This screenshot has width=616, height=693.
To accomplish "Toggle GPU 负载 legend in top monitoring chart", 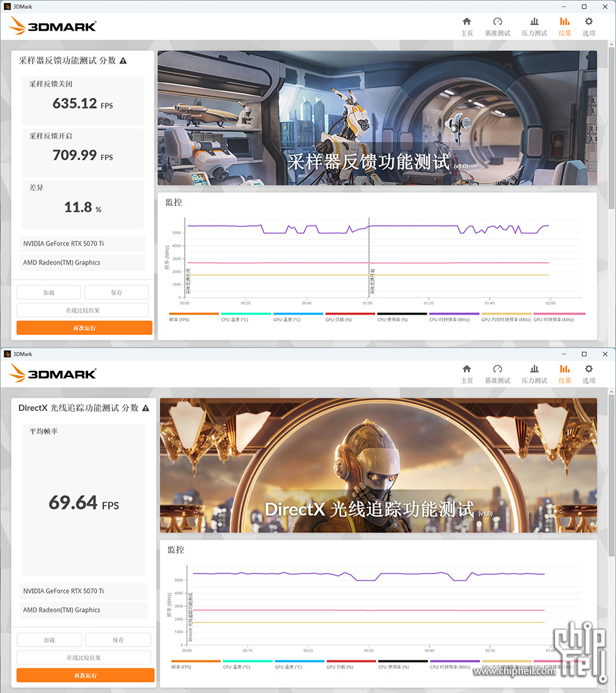I will 350,317.
